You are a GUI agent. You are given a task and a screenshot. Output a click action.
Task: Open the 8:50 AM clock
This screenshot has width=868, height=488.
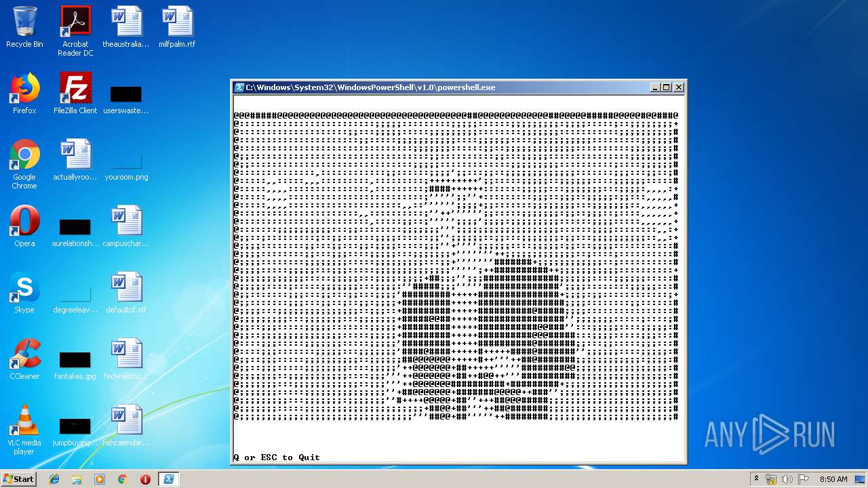coord(833,479)
